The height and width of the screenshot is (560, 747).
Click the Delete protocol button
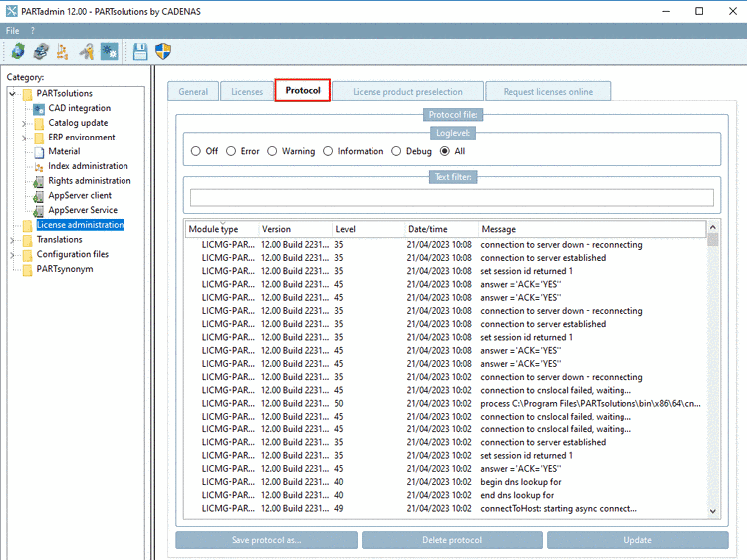click(451, 540)
